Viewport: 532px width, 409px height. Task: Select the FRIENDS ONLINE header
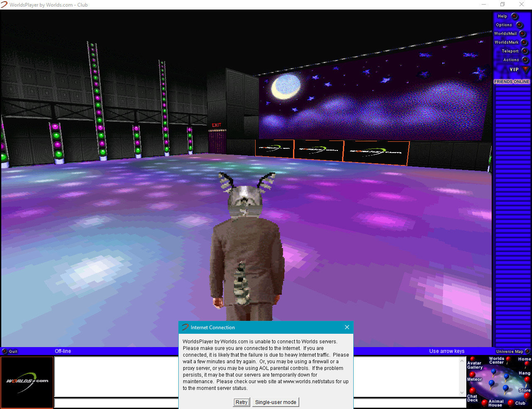512,82
